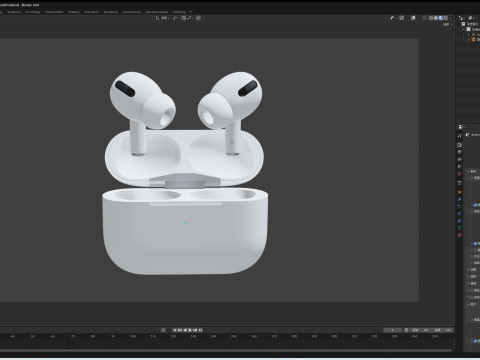This screenshot has width=480, height=360.
Task: Open the Object Constraints properties tab
Action: pos(459,221)
